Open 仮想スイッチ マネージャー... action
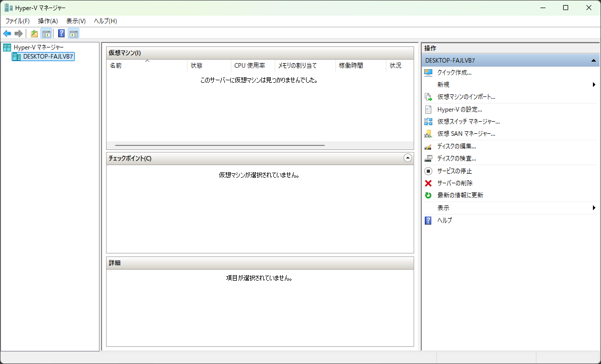Image resolution: width=601 pixels, height=364 pixels. pos(468,122)
